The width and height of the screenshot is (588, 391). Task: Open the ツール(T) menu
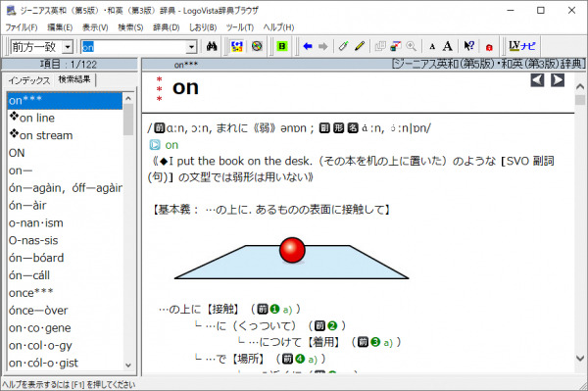click(x=240, y=27)
